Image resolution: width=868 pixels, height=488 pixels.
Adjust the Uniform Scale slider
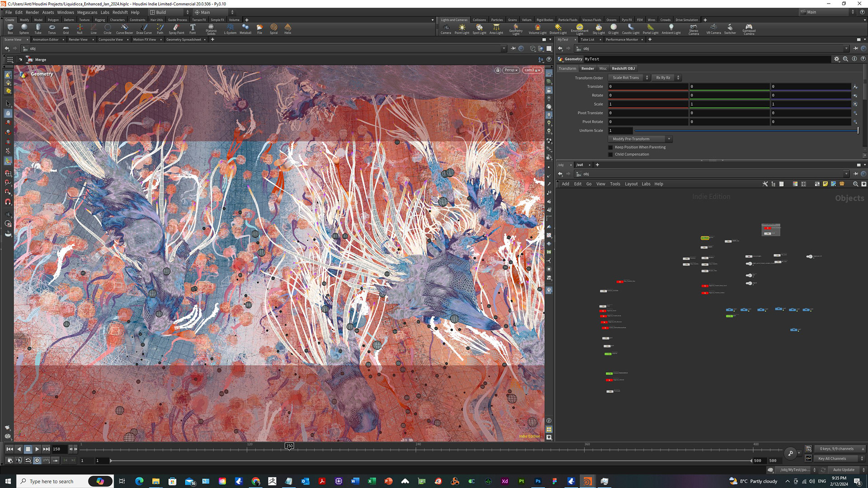click(x=746, y=131)
